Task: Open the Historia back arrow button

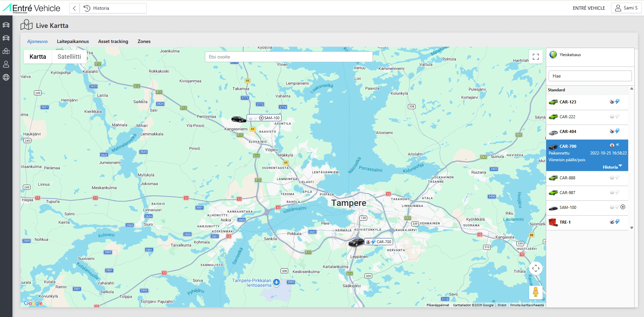Action: click(74, 8)
